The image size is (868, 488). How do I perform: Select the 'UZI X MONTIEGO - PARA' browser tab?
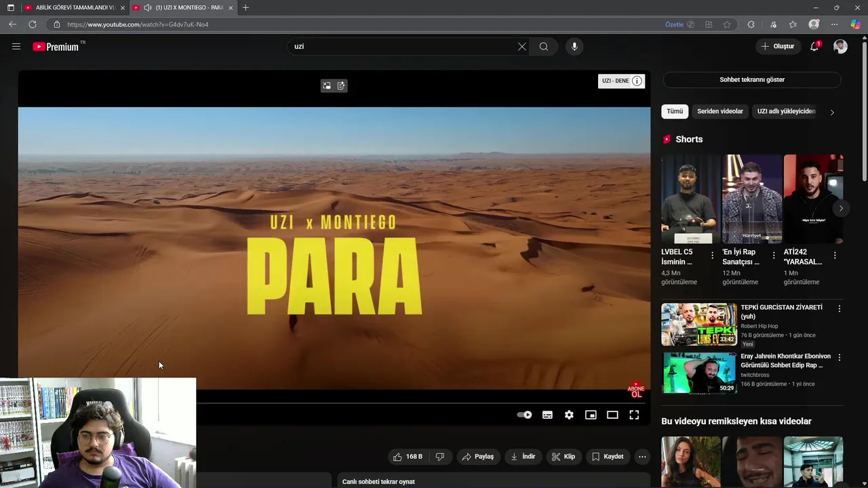click(183, 7)
